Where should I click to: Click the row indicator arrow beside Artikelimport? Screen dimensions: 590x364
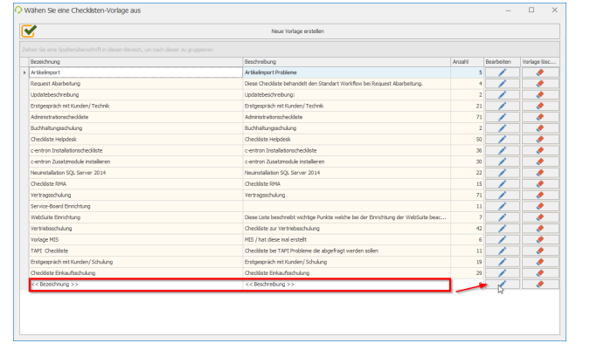coord(24,72)
